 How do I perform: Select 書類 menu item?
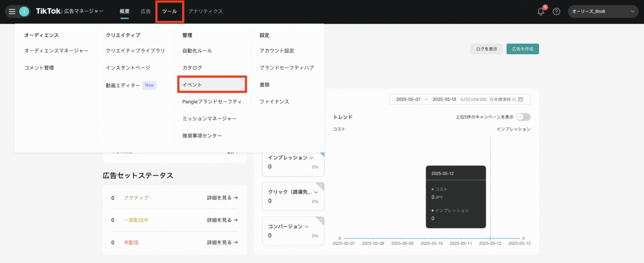264,85
